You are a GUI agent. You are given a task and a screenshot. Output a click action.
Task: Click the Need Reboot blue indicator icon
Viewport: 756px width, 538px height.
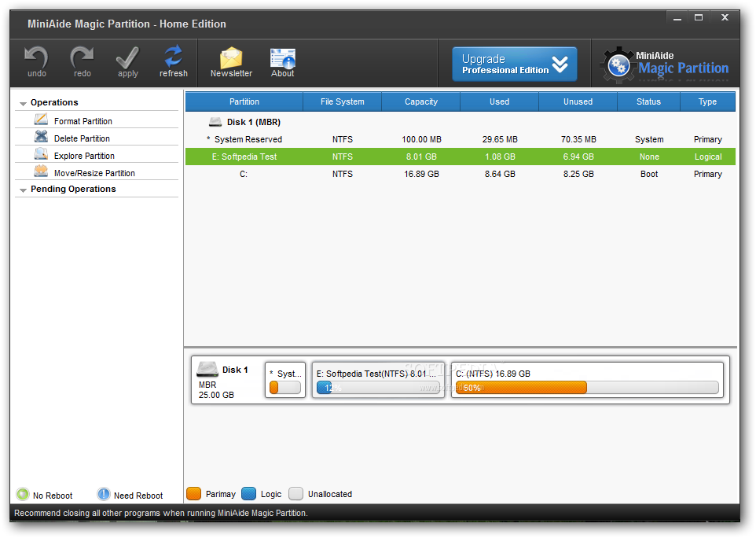103,494
